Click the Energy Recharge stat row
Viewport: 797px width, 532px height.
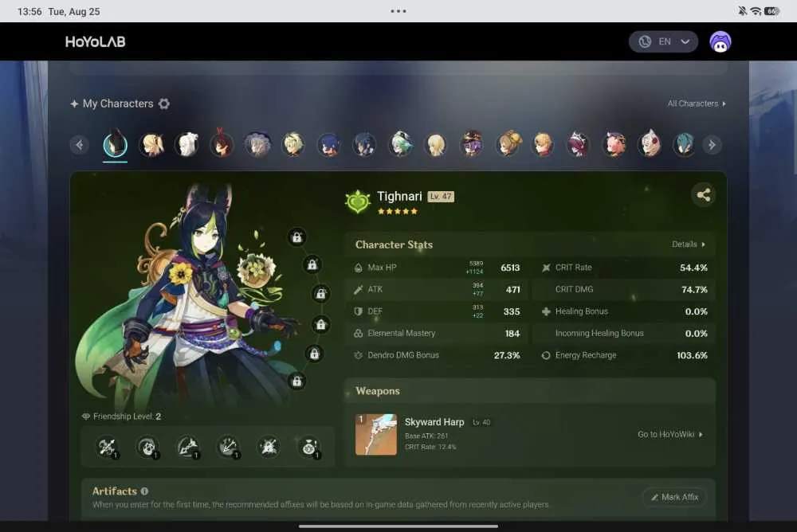[624, 355]
